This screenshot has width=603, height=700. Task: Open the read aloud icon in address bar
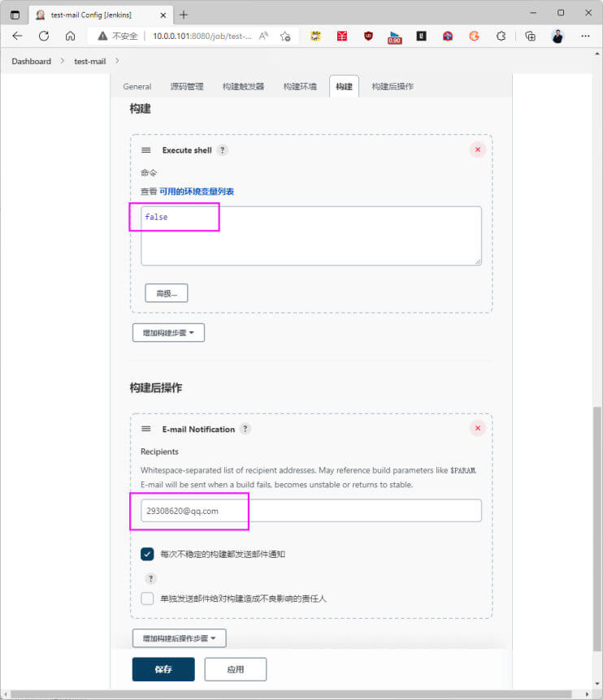coord(263,37)
